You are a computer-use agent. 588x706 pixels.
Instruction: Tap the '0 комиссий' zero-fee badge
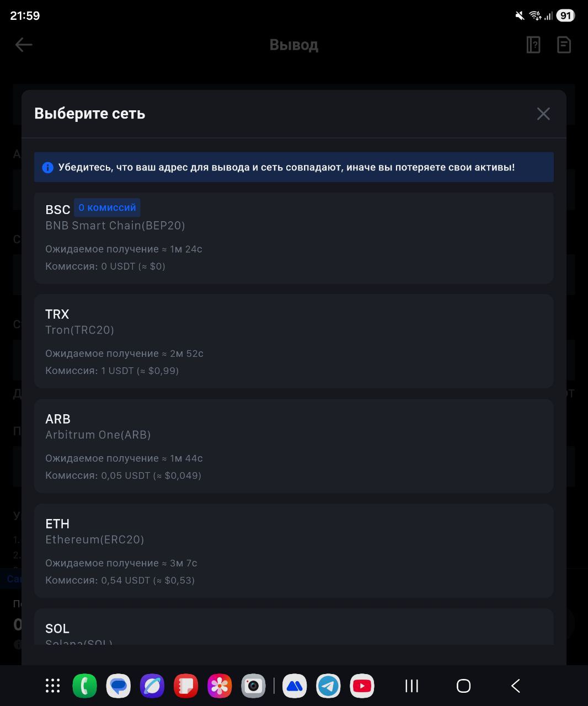[107, 208]
